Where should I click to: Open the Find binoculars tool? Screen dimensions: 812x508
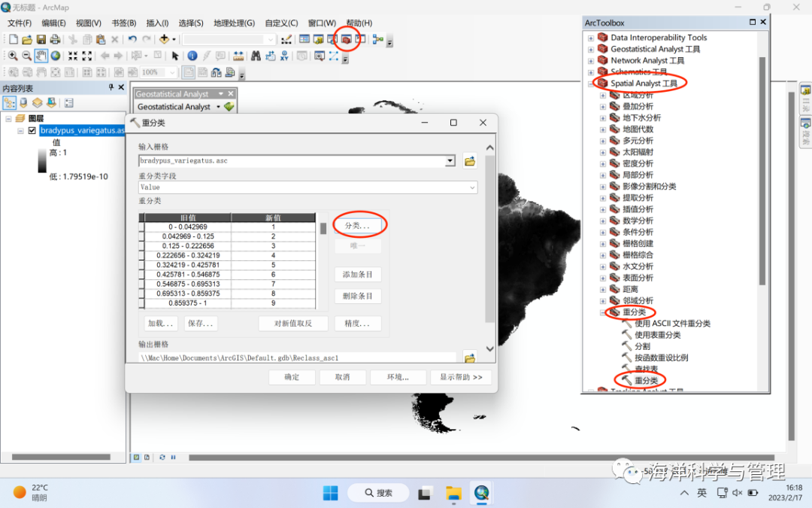256,56
